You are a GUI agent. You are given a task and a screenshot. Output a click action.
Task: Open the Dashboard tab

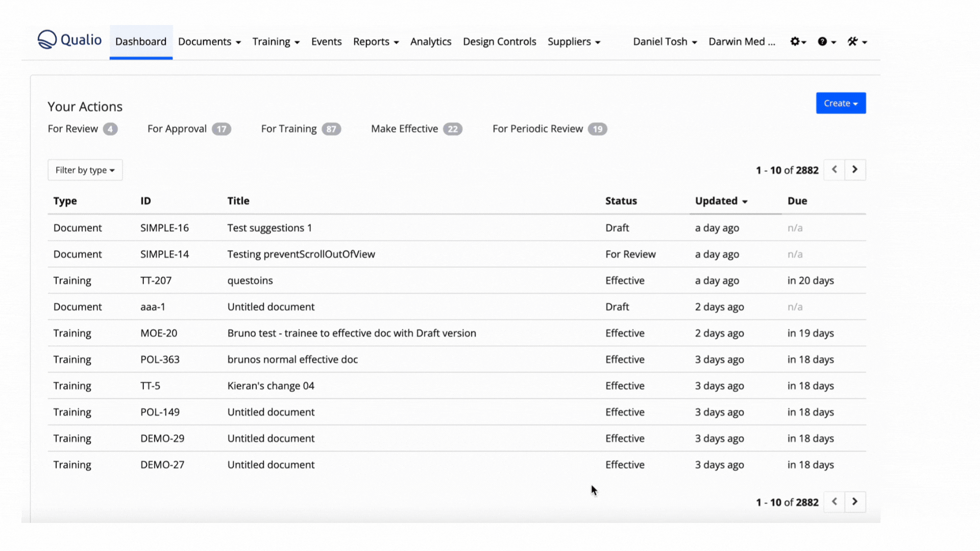point(141,42)
